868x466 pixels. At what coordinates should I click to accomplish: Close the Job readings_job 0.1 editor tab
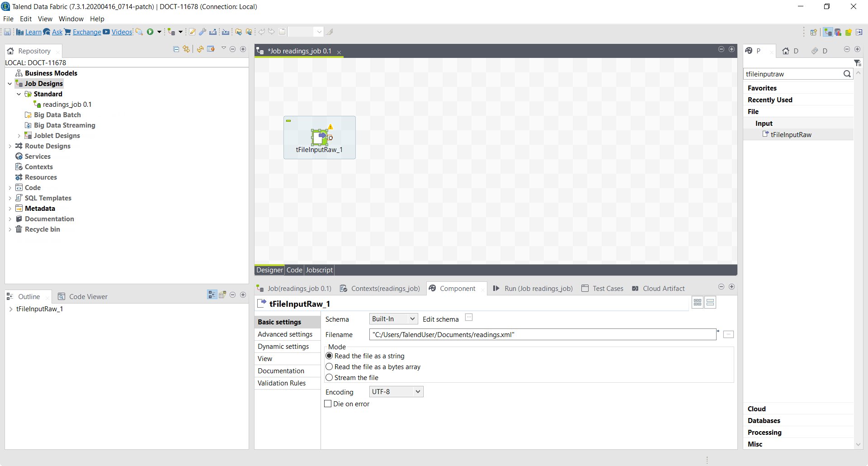click(x=339, y=52)
